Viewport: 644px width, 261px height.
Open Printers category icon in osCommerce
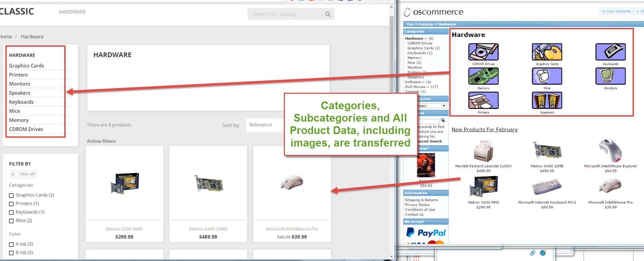tap(483, 100)
